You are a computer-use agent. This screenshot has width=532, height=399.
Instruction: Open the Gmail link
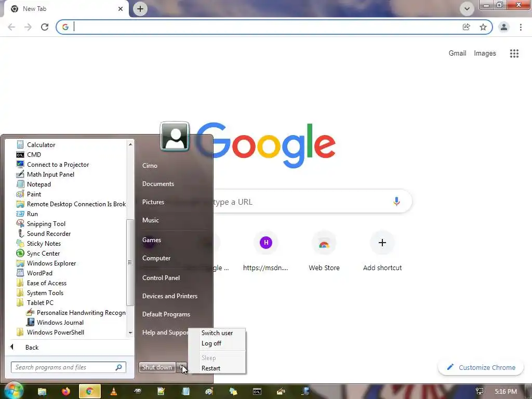[457, 54]
